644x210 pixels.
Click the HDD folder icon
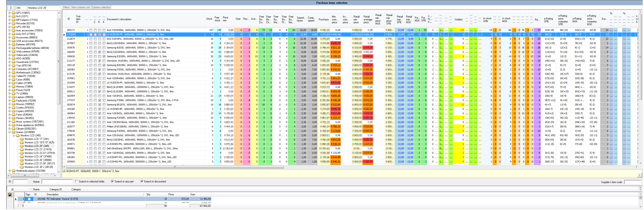tap(14, 58)
